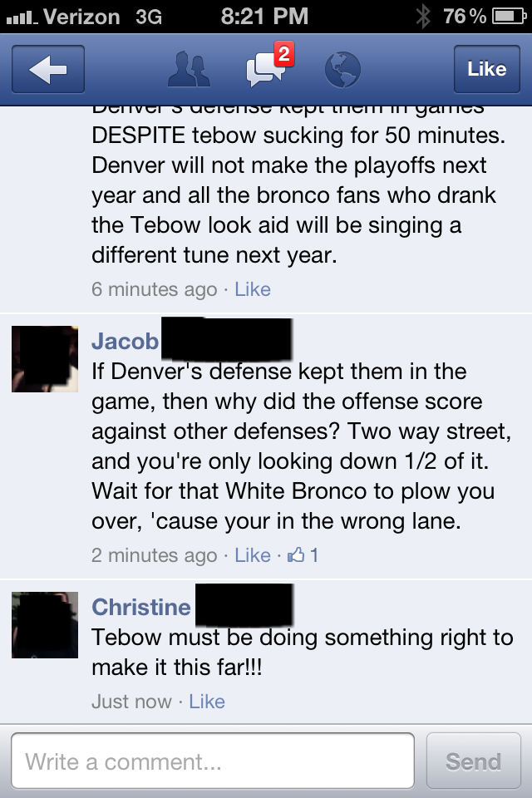Like Christine's comment posted just now
532x798 pixels.
tap(207, 702)
